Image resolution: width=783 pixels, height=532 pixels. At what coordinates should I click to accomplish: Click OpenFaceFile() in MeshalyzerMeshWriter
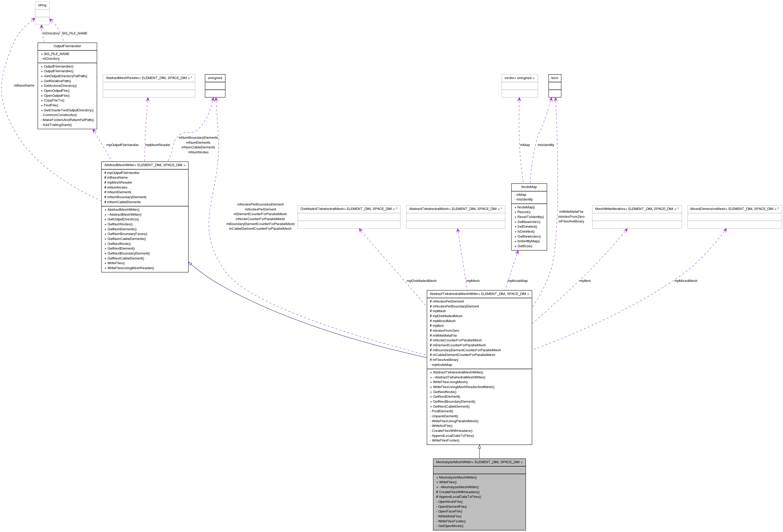click(449, 511)
